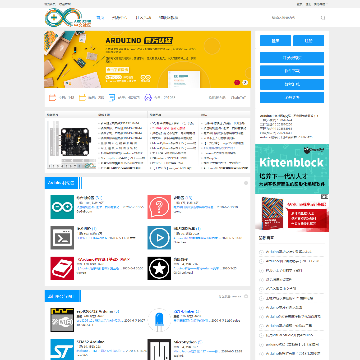
Task: Open the black-and-white maze pattern forum icon
Action: click(x=159, y=350)
